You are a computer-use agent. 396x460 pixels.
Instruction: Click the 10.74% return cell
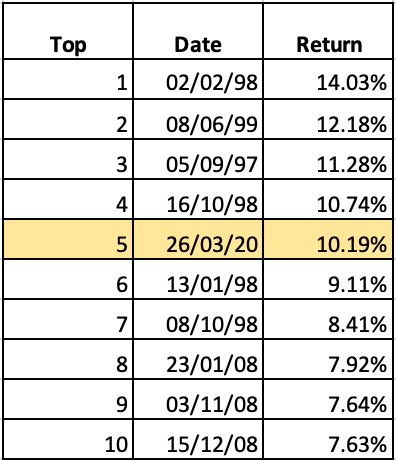328,199
